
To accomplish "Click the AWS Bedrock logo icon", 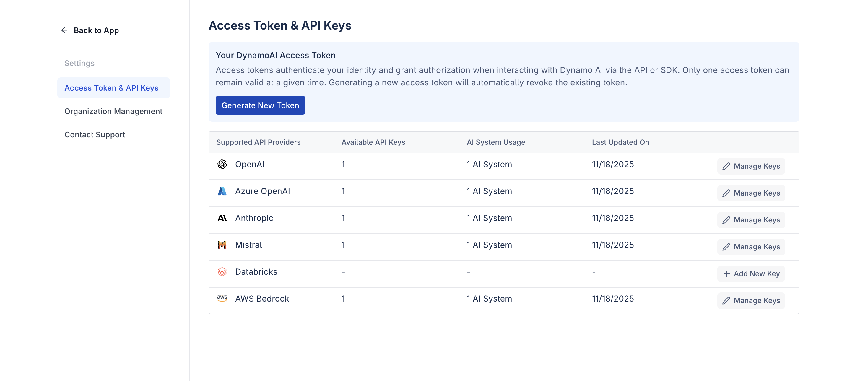I will (222, 299).
